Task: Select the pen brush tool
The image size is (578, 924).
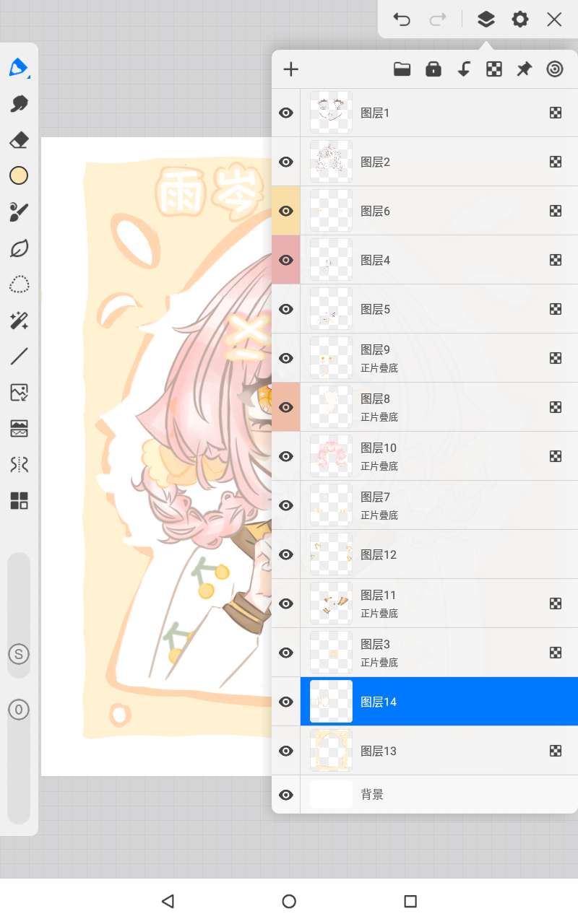Action: pos(19,68)
